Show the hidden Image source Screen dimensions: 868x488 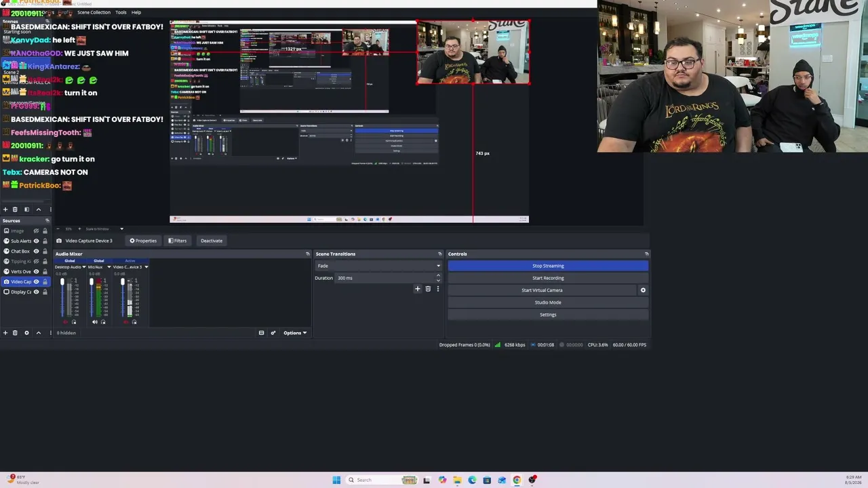37,231
